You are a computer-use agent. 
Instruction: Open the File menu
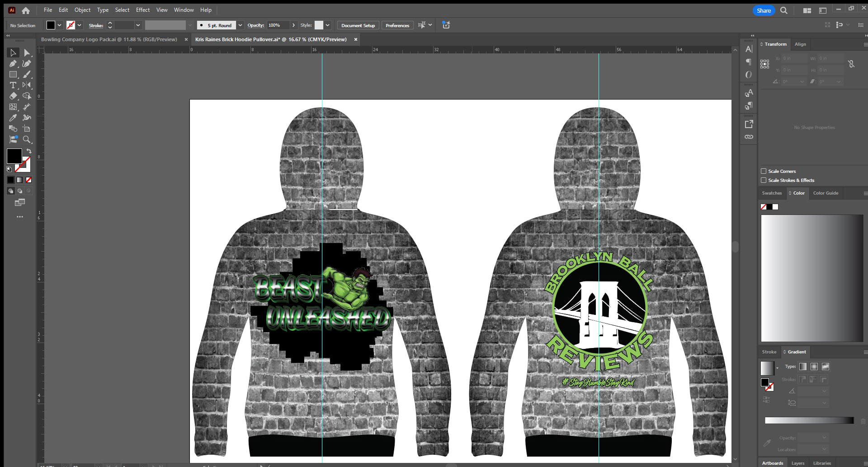pyautogui.click(x=48, y=10)
